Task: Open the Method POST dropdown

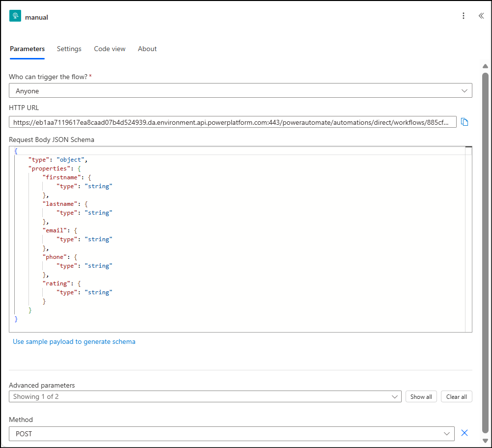Action: (x=232, y=434)
